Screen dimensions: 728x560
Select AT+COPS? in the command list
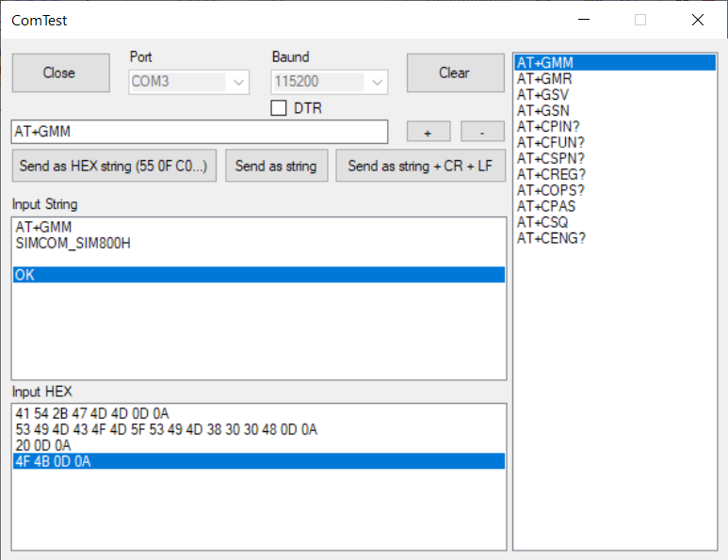coord(550,190)
